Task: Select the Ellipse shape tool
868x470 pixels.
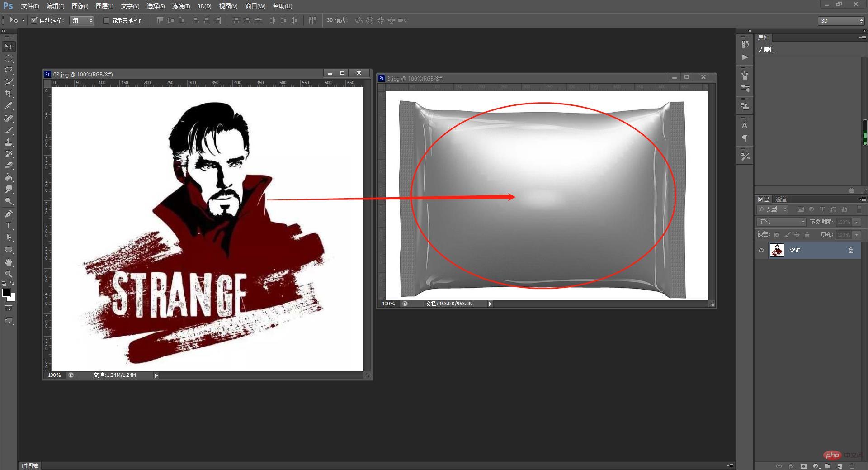Action: pos(9,249)
